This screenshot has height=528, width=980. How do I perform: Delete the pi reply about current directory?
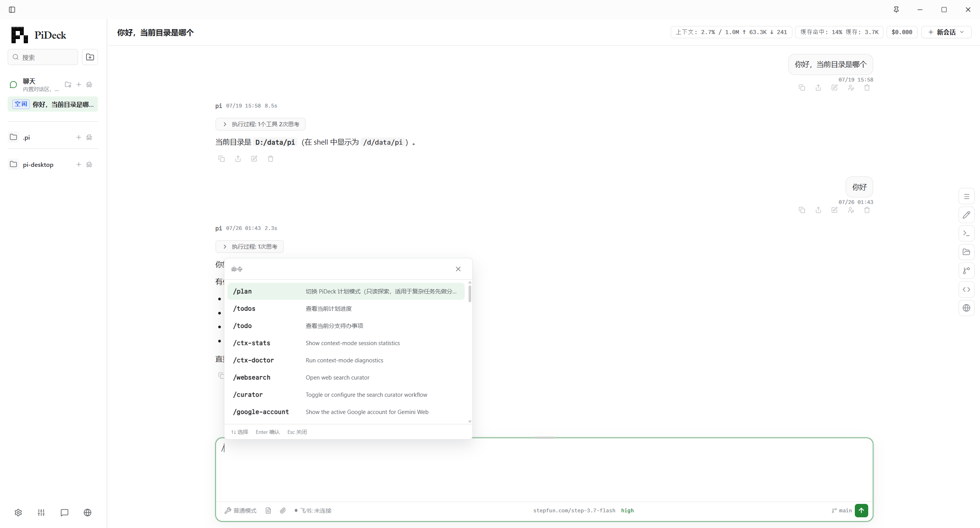[271, 159]
